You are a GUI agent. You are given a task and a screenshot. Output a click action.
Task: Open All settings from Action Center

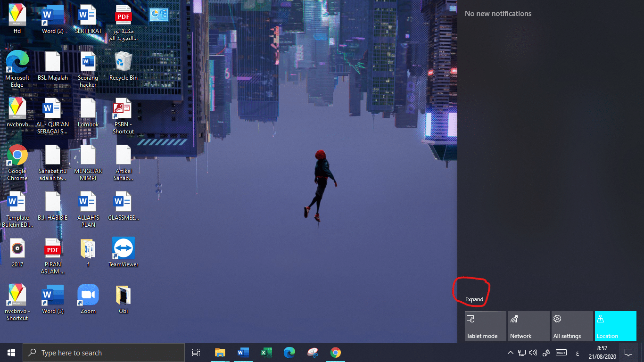tap(572, 326)
